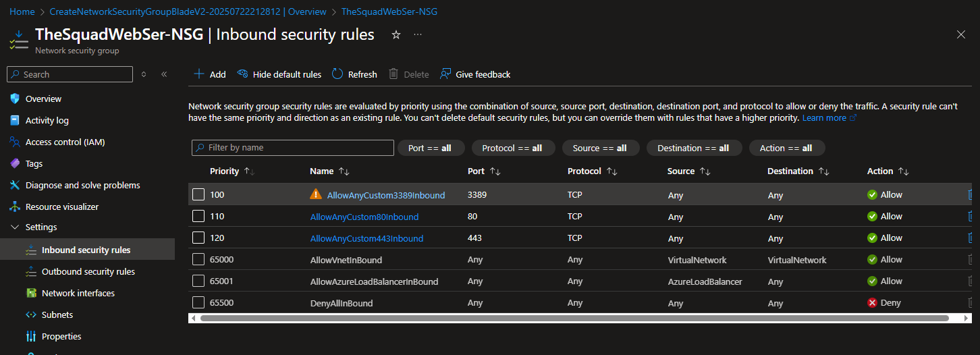Click the Overview shield icon in sidebar
The height and width of the screenshot is (355, 980).
click(15, 99)
